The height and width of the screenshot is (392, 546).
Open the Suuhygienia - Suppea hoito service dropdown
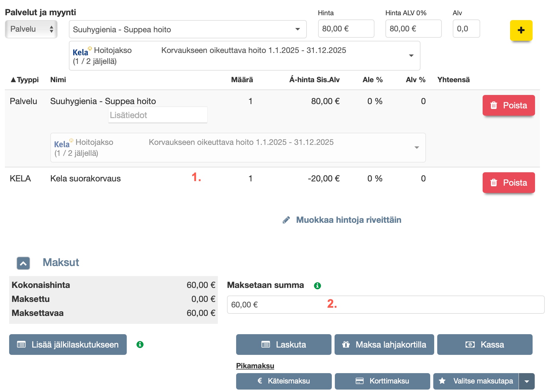pyautogui.click(x=187, y=30)
